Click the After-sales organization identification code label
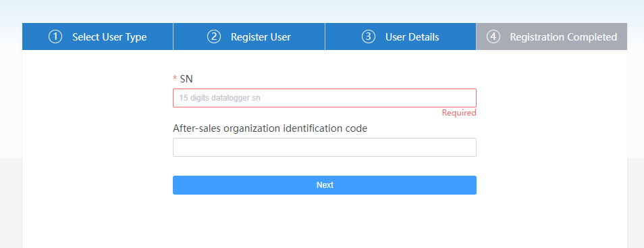The height and width of the screenshot is (248, 644). coord(270,128)
